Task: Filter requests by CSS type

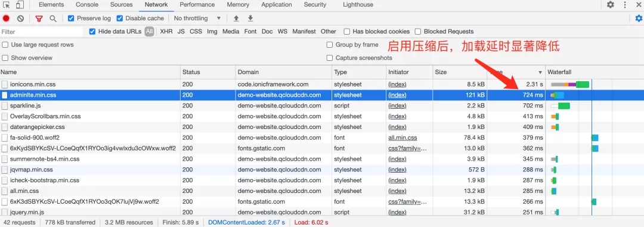Action: [x=196, y=32]
